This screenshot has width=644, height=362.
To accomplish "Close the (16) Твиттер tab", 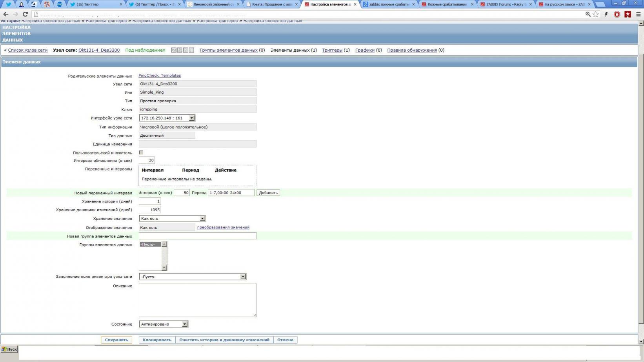I will pyautogui.click(x=121, y=4).
